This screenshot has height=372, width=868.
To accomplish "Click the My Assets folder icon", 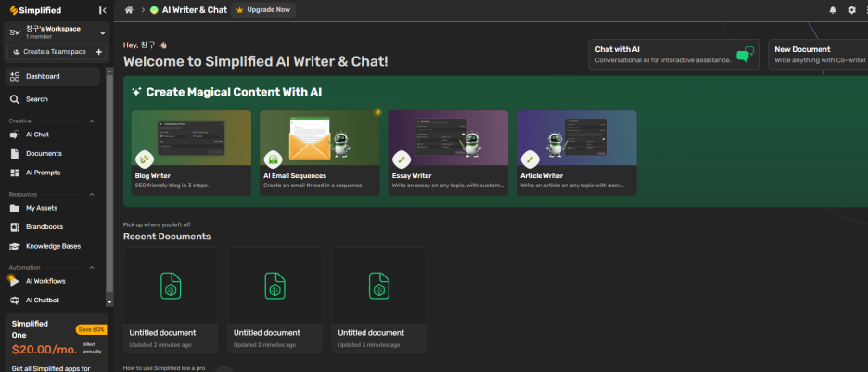I will 15,208.
